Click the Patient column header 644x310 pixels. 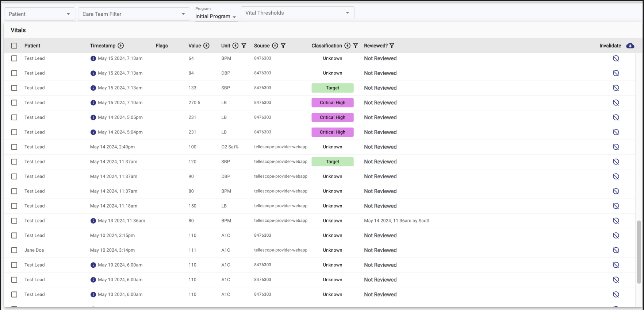(32, 46)
